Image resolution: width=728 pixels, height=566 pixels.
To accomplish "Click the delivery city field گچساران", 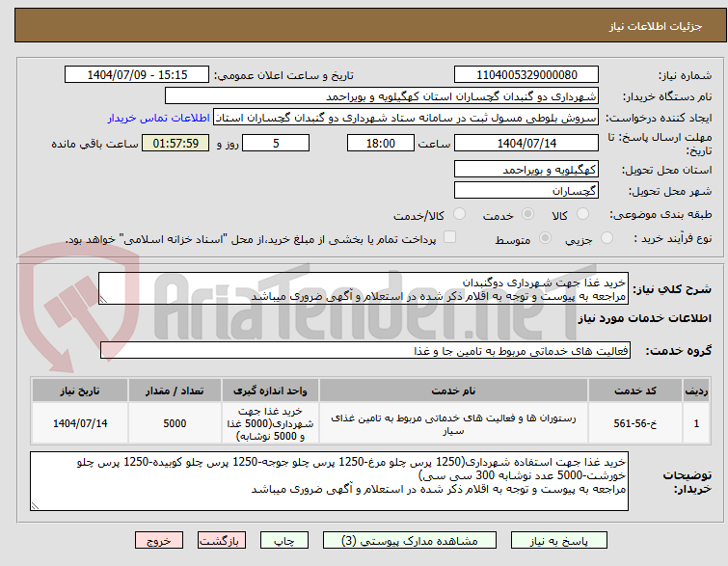I will 526,190.
